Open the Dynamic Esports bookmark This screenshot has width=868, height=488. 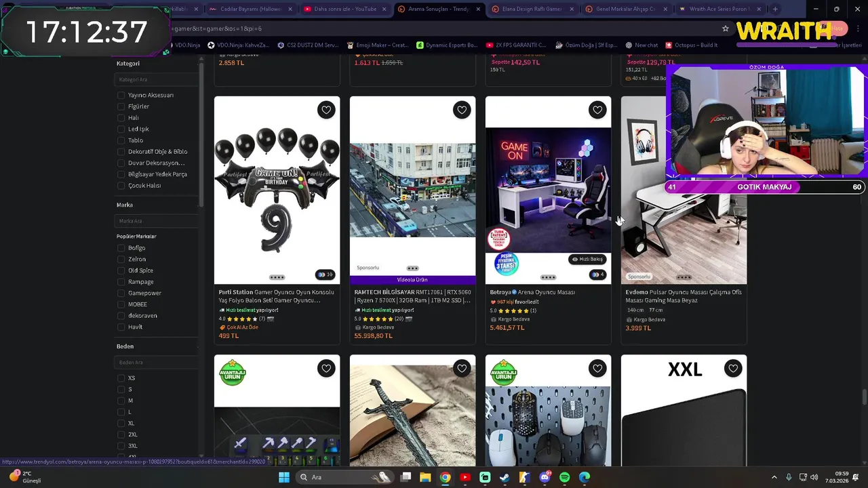pos(447,45)
